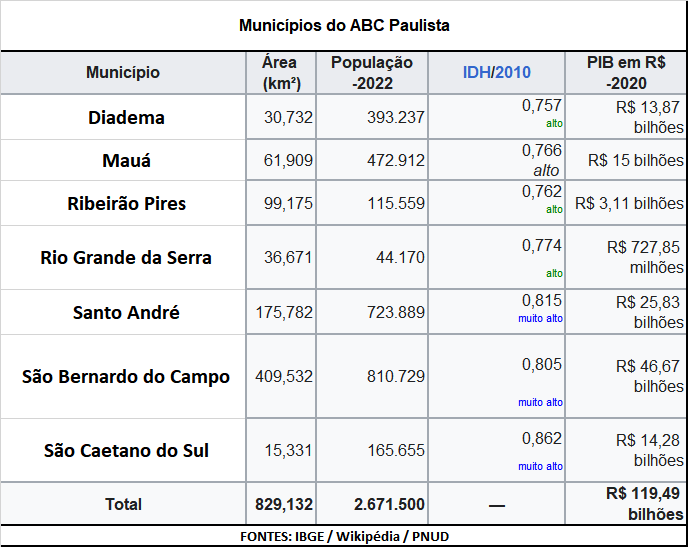
Task: Click the Santo André population value 723.889
Action: pyautogui.click(x=388, y=313)
